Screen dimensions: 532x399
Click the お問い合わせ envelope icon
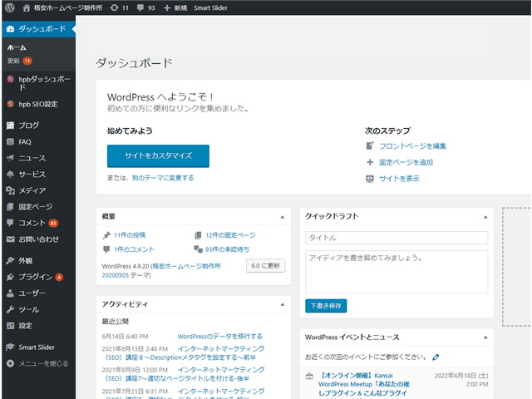click(10, 239)
